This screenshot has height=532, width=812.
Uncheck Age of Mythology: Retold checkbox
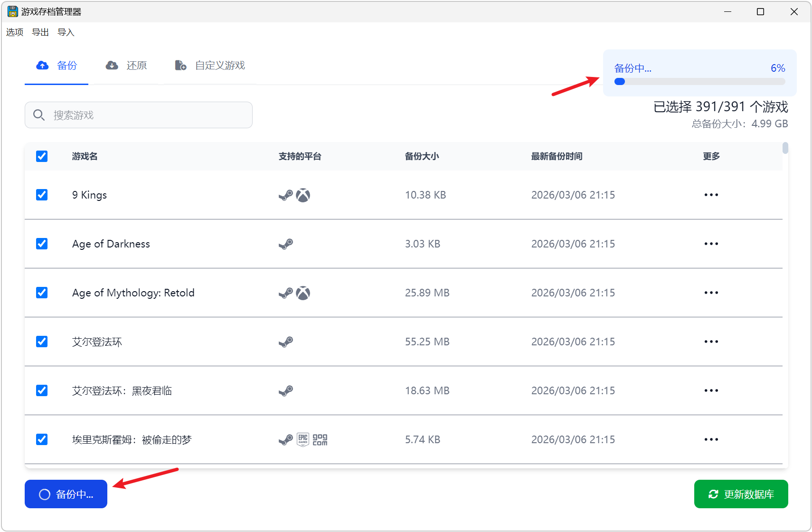pyautogui.click(x=42, y=293)
